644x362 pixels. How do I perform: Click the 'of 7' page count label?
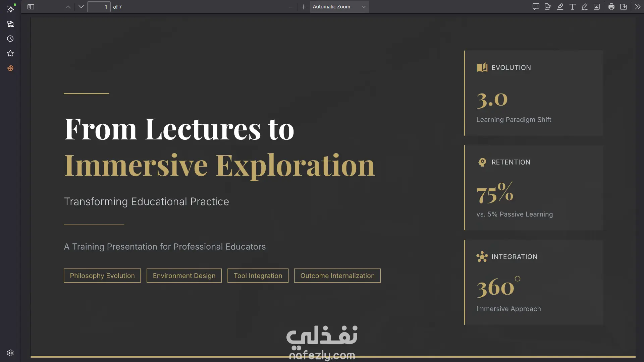[117, 7]
